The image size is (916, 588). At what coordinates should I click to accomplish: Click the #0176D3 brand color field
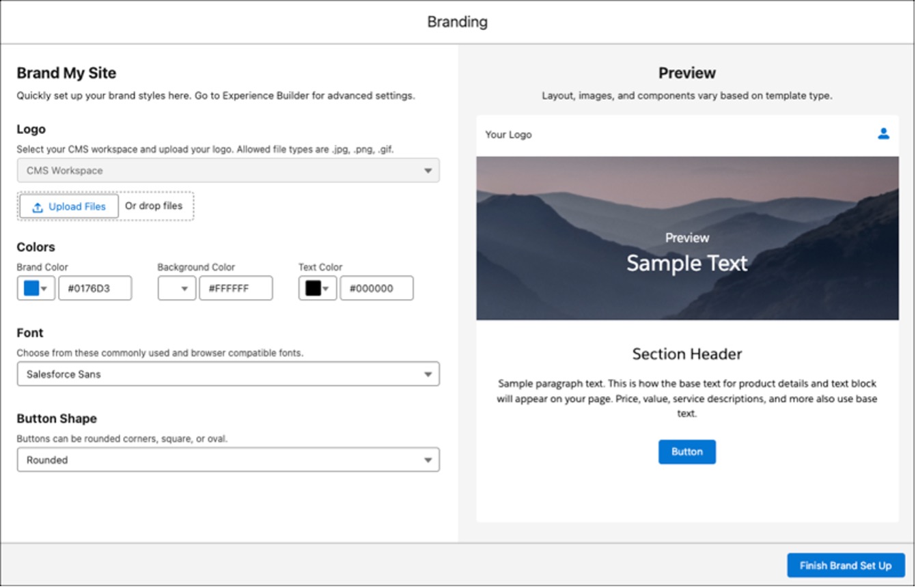(95, 288)
